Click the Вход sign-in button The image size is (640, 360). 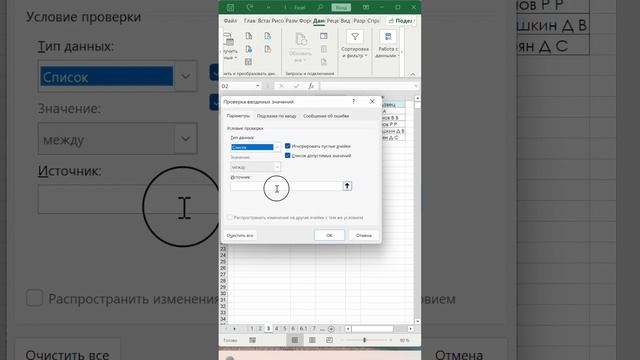[x=341, y=7]
